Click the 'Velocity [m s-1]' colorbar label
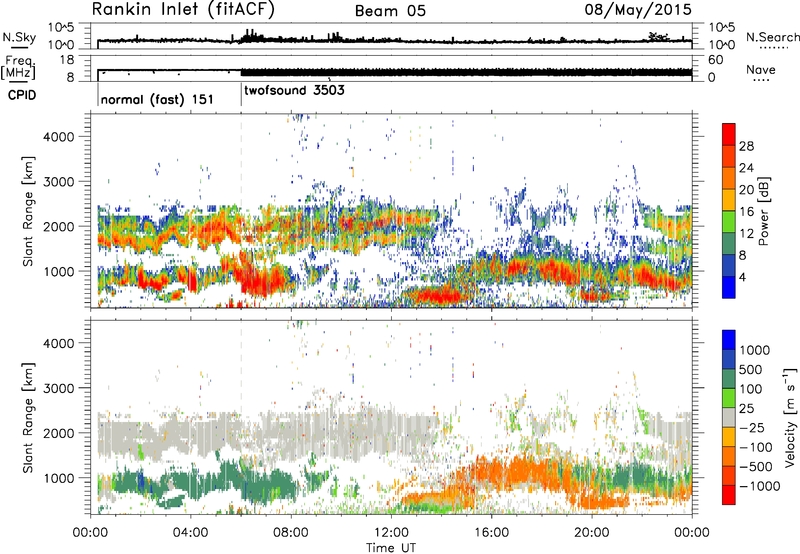The image size is (800, 554). (790, 417)
